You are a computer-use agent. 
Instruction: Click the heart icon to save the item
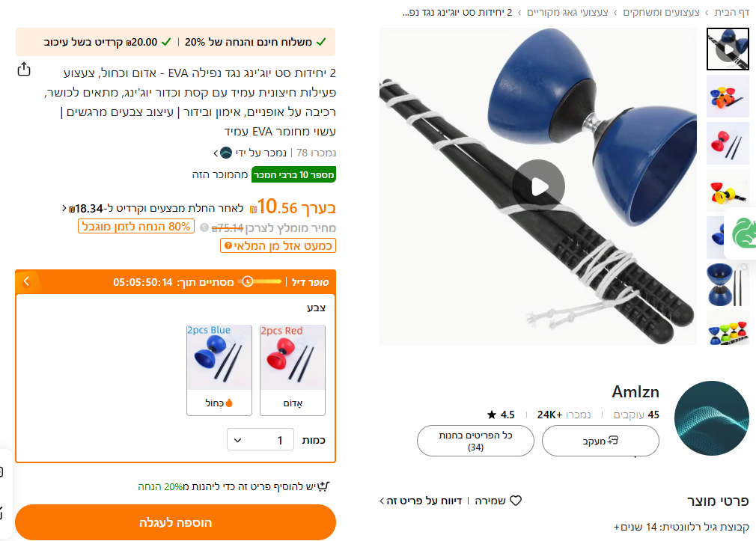[x=516, y=501]
